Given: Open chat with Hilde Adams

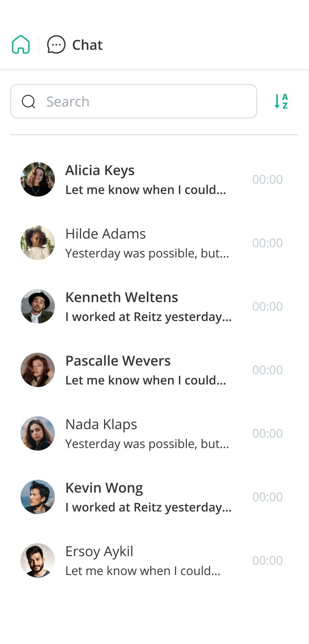Looking at the screenshot, I should click(106, 234).
